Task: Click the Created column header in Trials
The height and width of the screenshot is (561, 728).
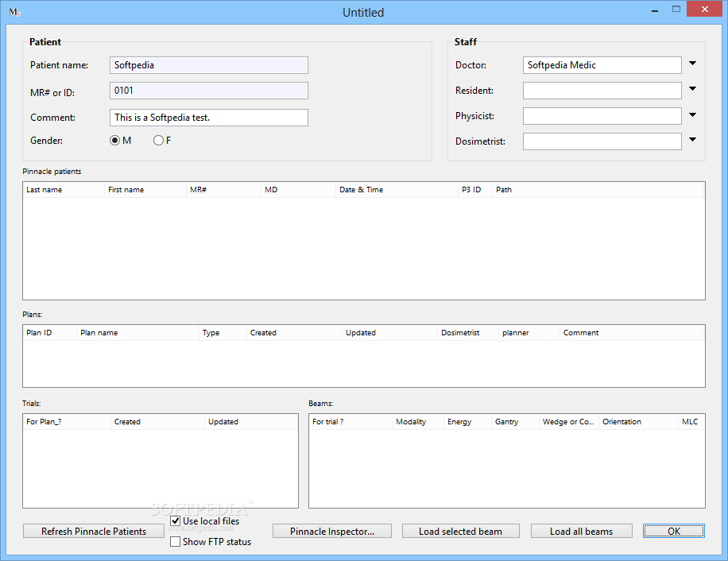Action: (x=158, y=421)
